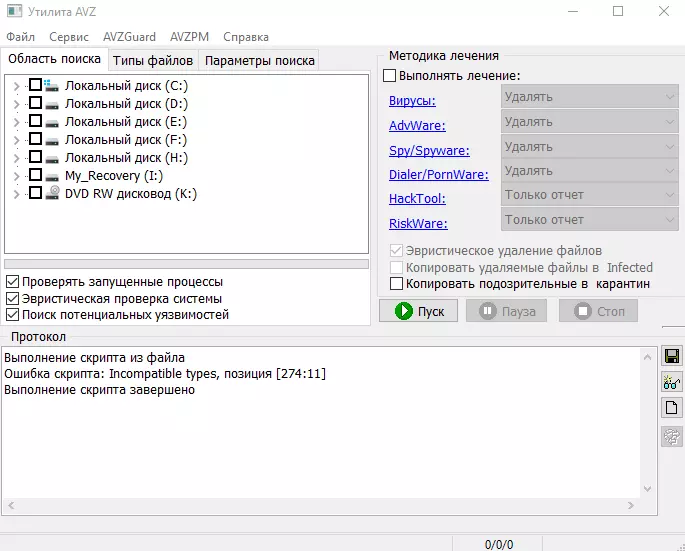Check the Локальный диск (H:) checkbox
Viewport: 685px width, 551px height.
pyautogui.click(x=35, y=156)
